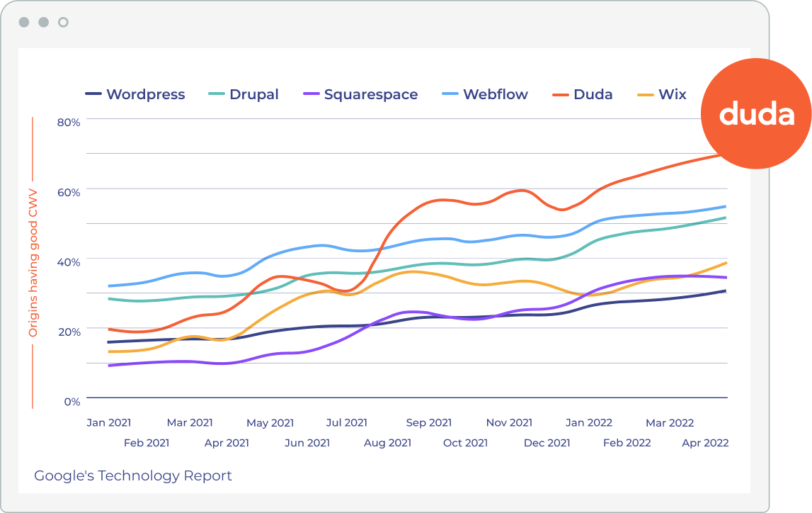Click the teal Drupal legend swatch
This screenshot has height=513, width=812.
point(217,94)
